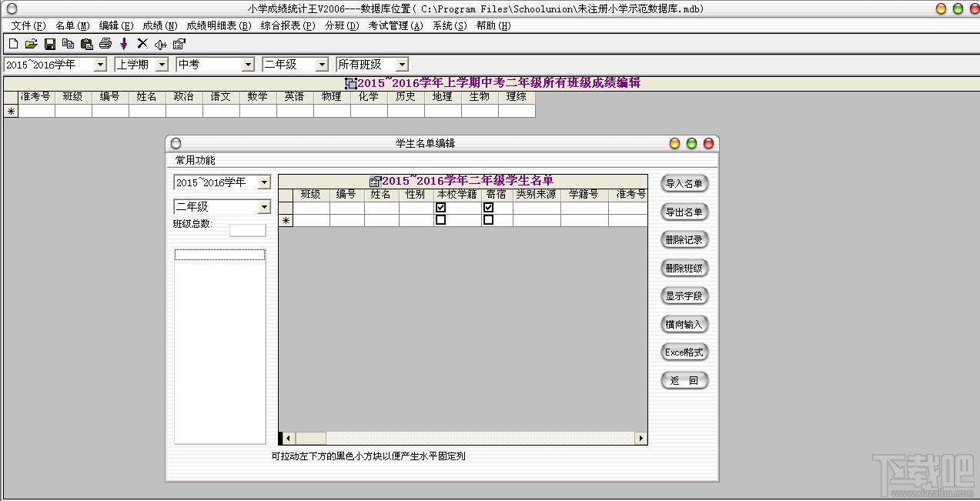Click the 班级总数 input field
Image resolution: width=980 pixels, height=501 pixels.
(247, 230)
